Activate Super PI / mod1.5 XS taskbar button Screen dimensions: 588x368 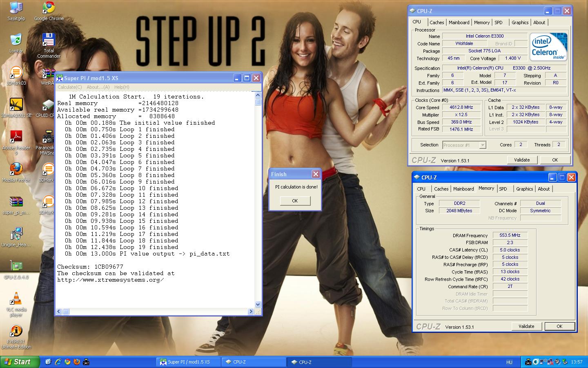[188, 362]
